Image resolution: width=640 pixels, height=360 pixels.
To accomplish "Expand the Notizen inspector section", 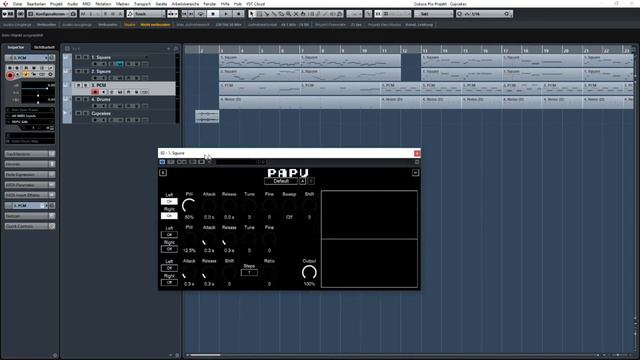I will click(30, 216).
